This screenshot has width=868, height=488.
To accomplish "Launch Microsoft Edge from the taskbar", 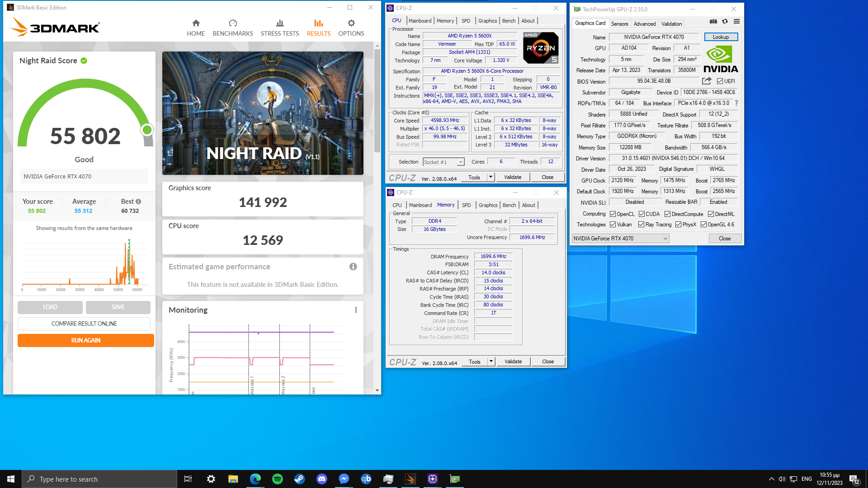I will click(x=255, y=479).
